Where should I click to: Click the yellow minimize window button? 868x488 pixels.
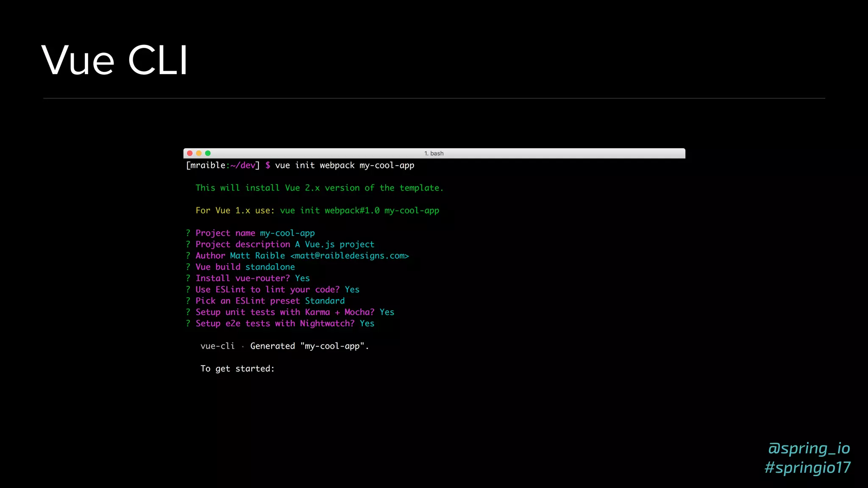tap(199, 153)
